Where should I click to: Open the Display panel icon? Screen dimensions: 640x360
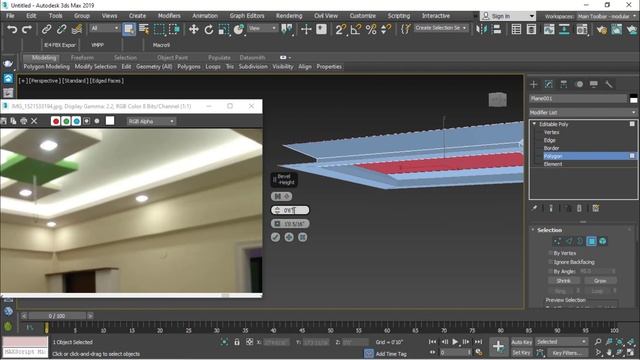coord(594,84)
